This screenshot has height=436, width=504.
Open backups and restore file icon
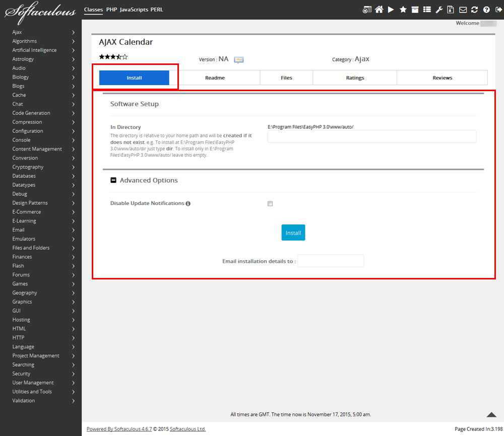(x=451, y=10)
